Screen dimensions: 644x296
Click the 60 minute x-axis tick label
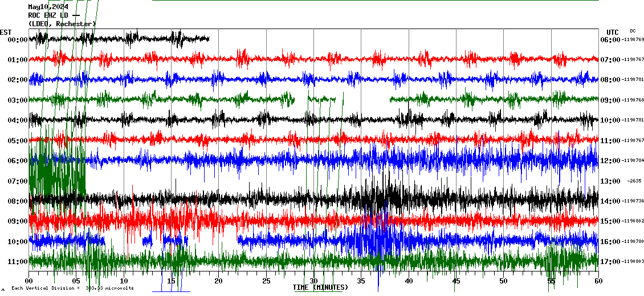pos(598,281)
